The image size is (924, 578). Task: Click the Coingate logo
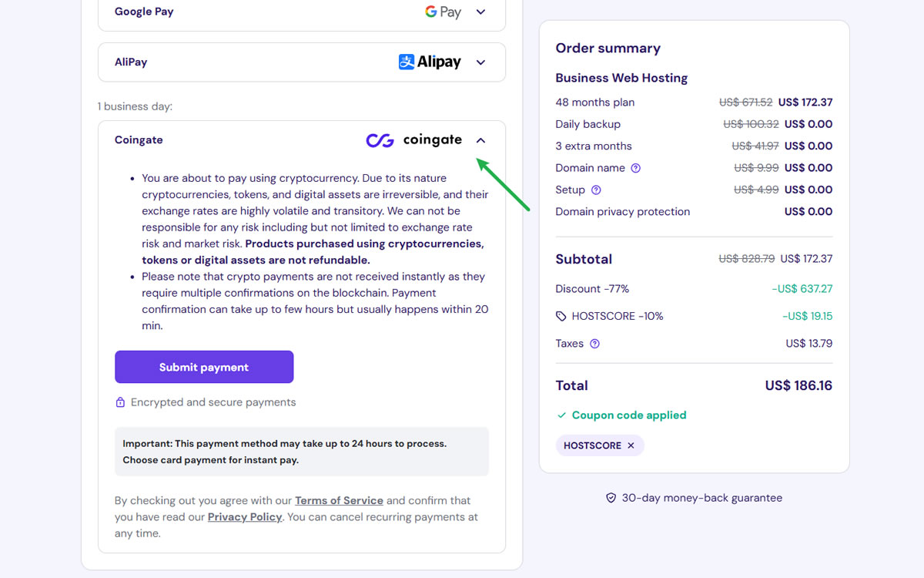(413, 140)
